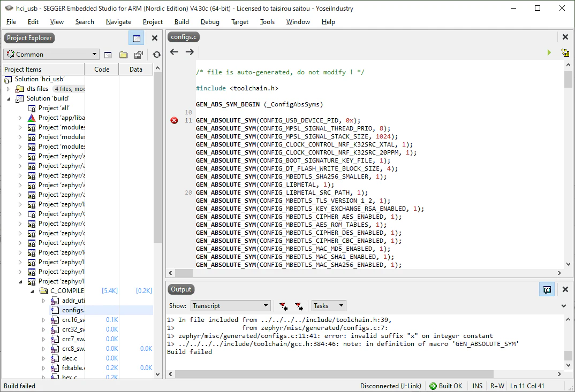
Task: Open the Tasks dropdown in Output
Action: tap(329, 306)
